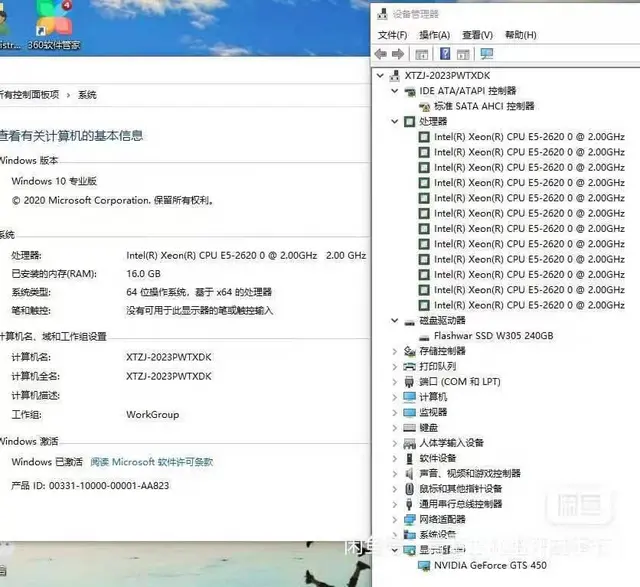
Task: Select the NVIDIA GeForce GTS 450 entry
Action: (490, 566)
